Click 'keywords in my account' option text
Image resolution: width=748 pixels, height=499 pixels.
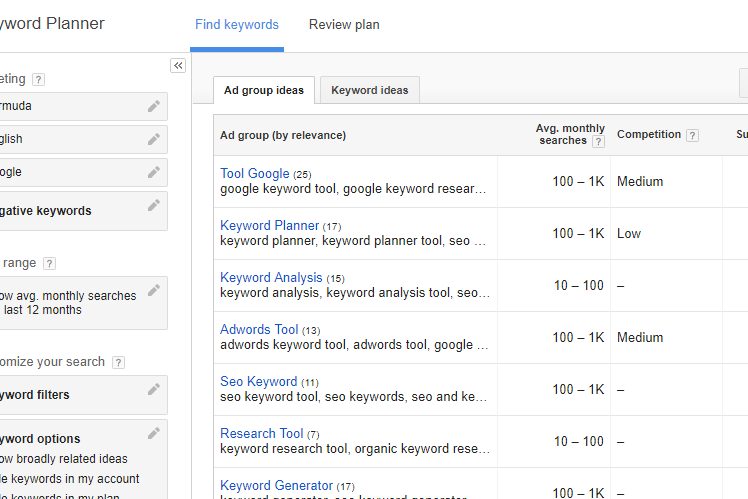pos(75,479)
